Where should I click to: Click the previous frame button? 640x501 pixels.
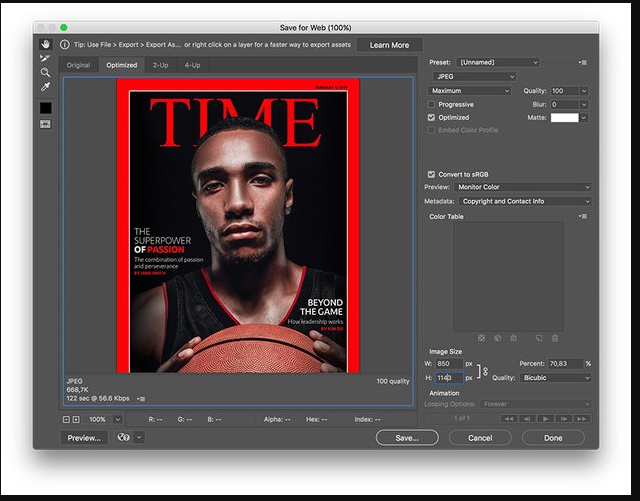click(527, 419)
